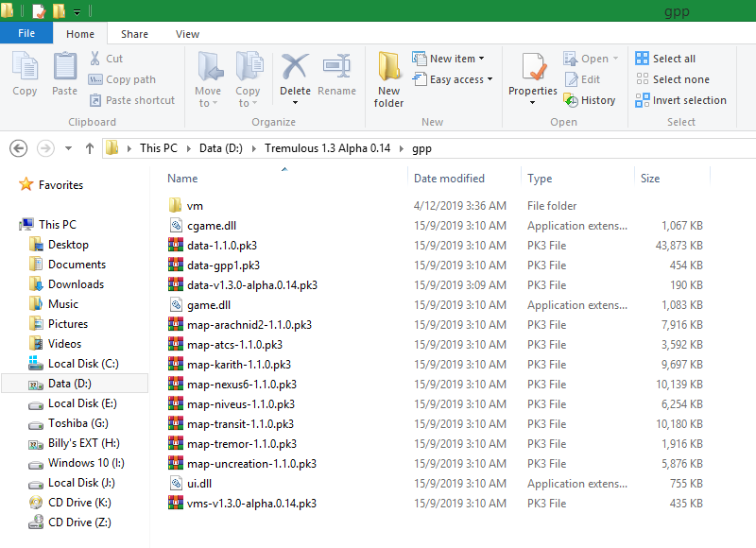756x548 pixels.
Task: Click the Copy path button
Action: click(x=123, y=79)
